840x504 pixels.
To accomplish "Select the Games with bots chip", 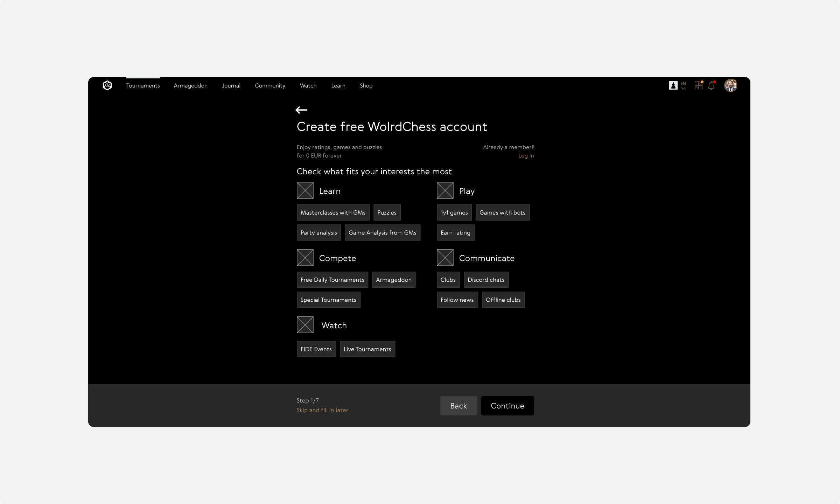I will 502,212.
